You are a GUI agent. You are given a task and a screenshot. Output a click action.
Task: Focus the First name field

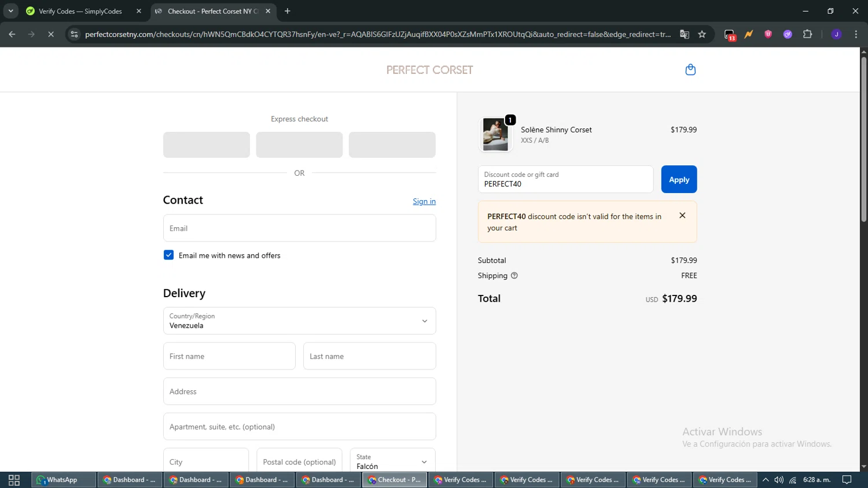(x=229, y=356)
